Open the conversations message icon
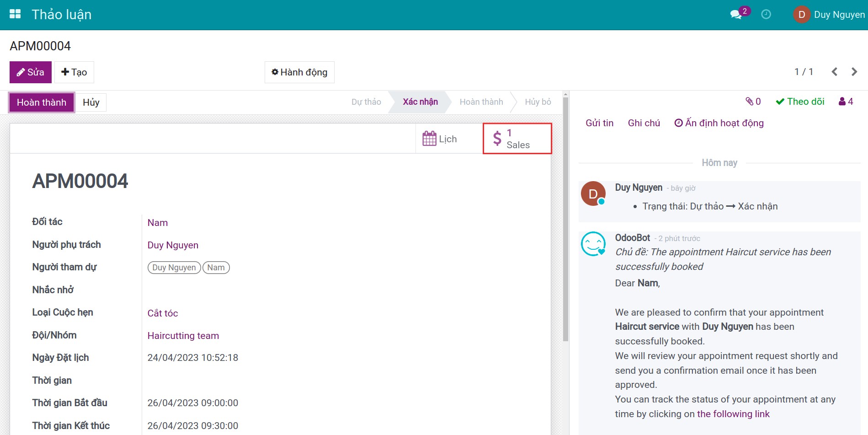The height and width of the screenshot is (435, 868). pos(736,15)
